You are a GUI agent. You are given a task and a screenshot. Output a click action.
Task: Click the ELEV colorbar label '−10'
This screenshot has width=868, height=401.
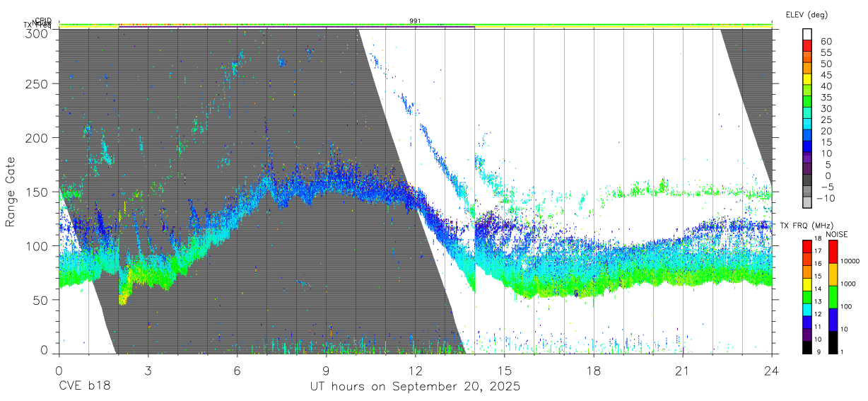[826, 197]
